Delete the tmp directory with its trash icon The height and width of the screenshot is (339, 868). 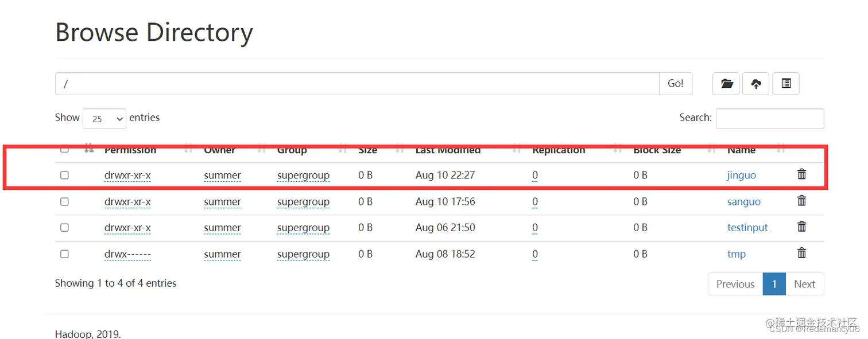click(802, 252)
